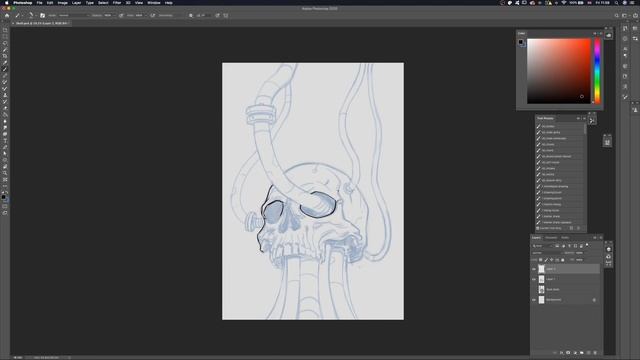Image resolution: width=640 pixels, height=360 pixels.
Task: Delete tool preset trash icon
Action: point(578,228)
